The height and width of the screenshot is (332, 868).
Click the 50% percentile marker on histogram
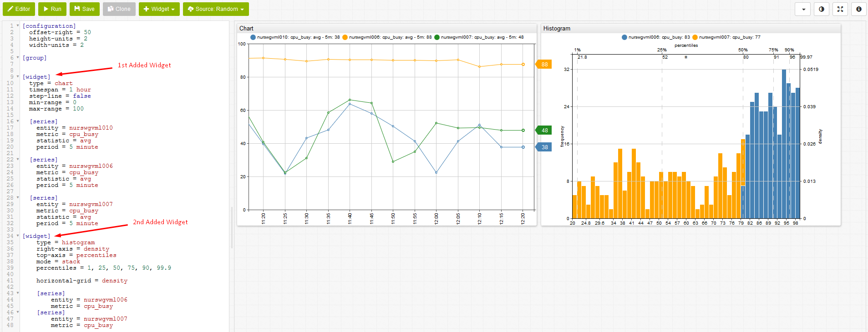[x=743, y=50]
